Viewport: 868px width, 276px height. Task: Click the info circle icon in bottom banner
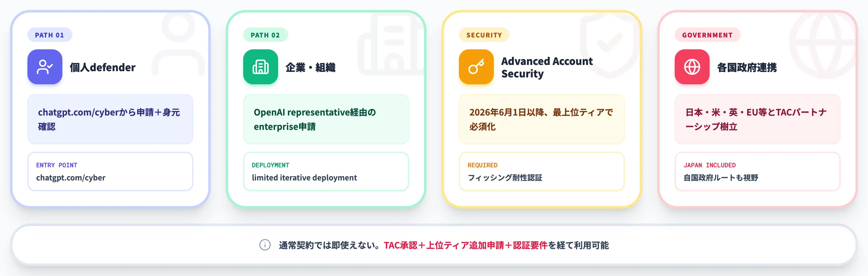(265, 245)
